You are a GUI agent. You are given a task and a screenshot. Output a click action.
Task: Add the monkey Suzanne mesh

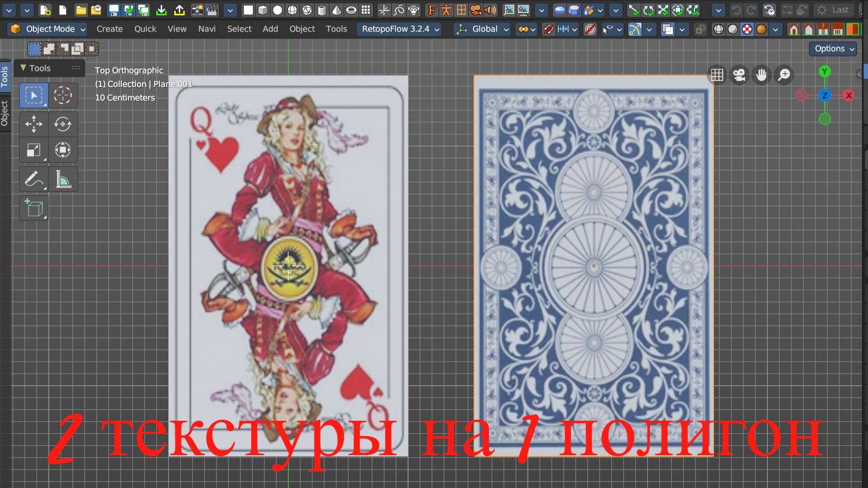[x=414, y=10]
